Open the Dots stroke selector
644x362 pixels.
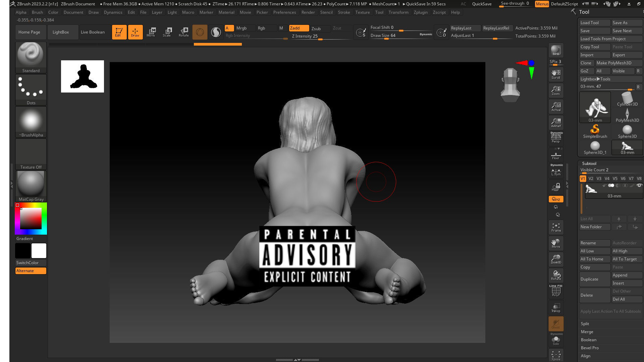click(31, 89)
